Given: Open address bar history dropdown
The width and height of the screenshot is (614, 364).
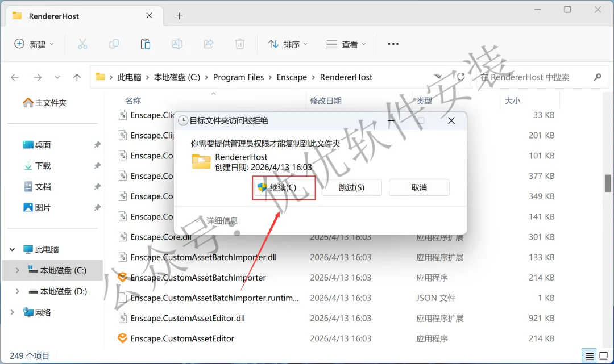Looking at the screenshot, I should 438,77.
